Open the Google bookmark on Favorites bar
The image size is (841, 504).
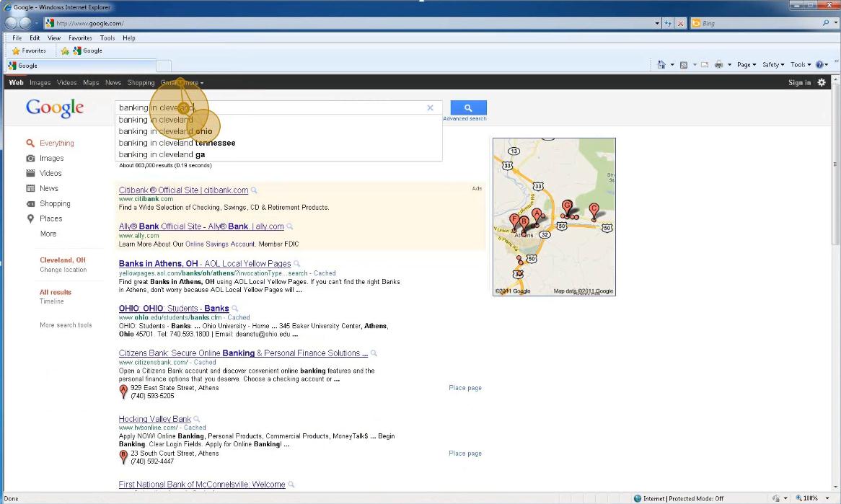pos(87,50)
